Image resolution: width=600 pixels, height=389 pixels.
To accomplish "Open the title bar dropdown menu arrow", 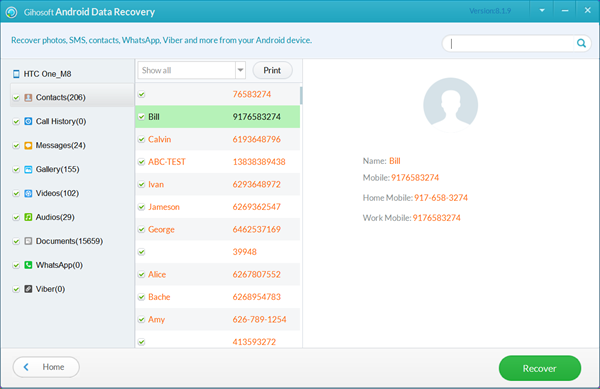I will click(542, 11).
